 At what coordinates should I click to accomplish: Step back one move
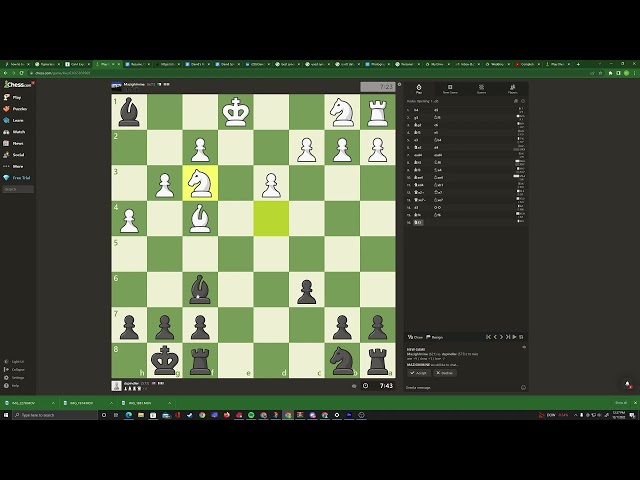[x=495, y=337]
